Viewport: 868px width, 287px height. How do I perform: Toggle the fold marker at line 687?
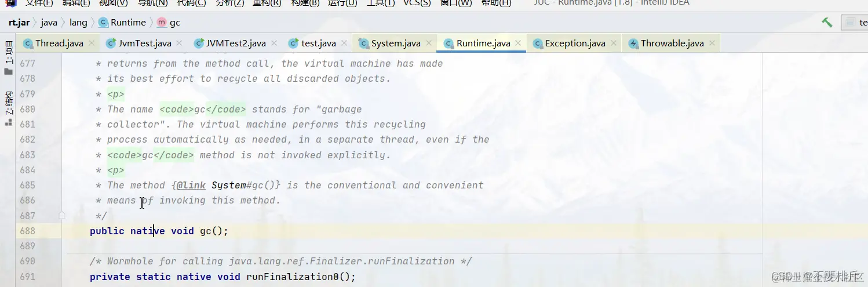coord(61,216)
